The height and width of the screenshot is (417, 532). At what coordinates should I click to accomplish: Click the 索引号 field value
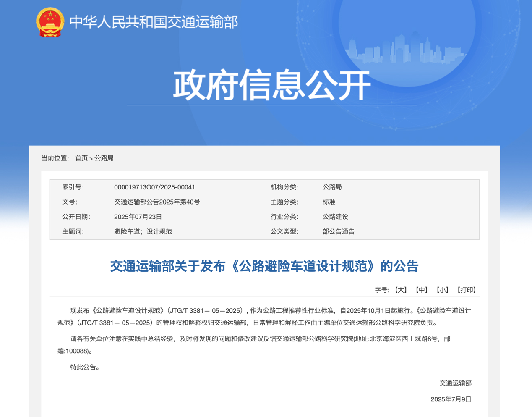point(154,187)
